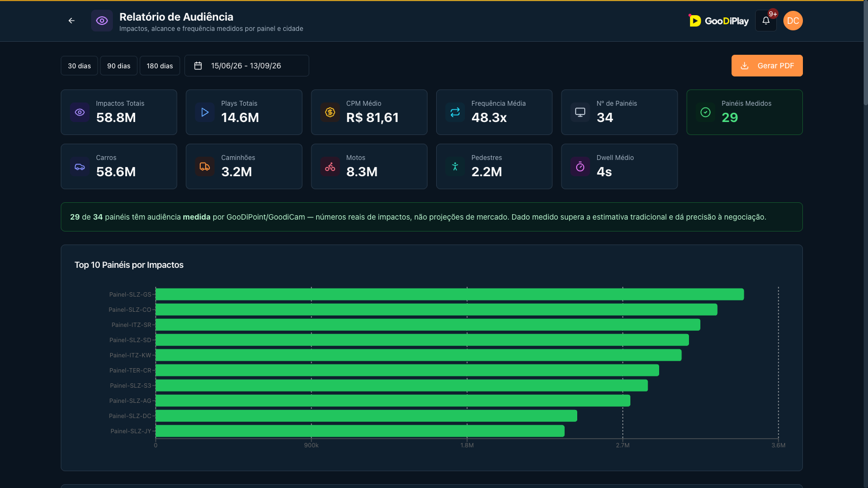Go back using the arrow icon

(x=72, y=21)
